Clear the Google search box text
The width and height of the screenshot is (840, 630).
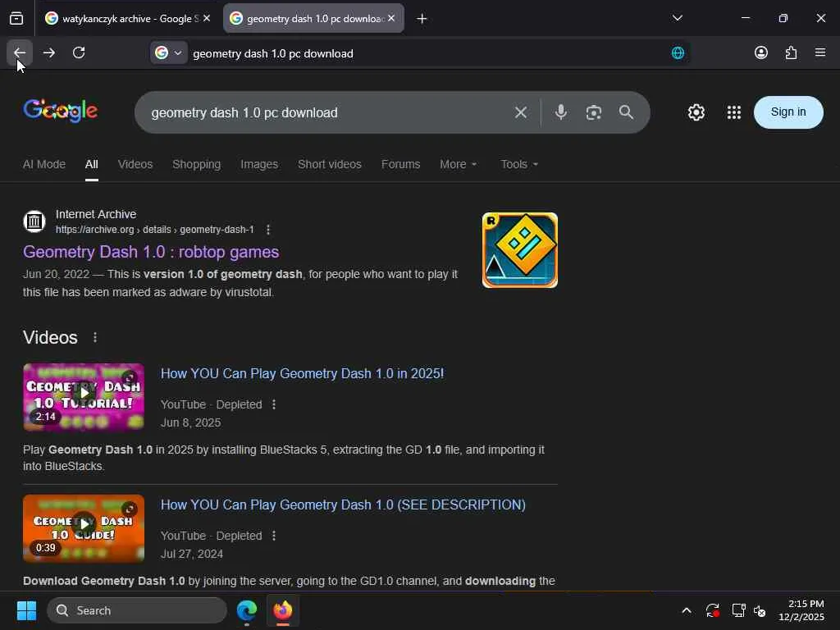(521, 112)
